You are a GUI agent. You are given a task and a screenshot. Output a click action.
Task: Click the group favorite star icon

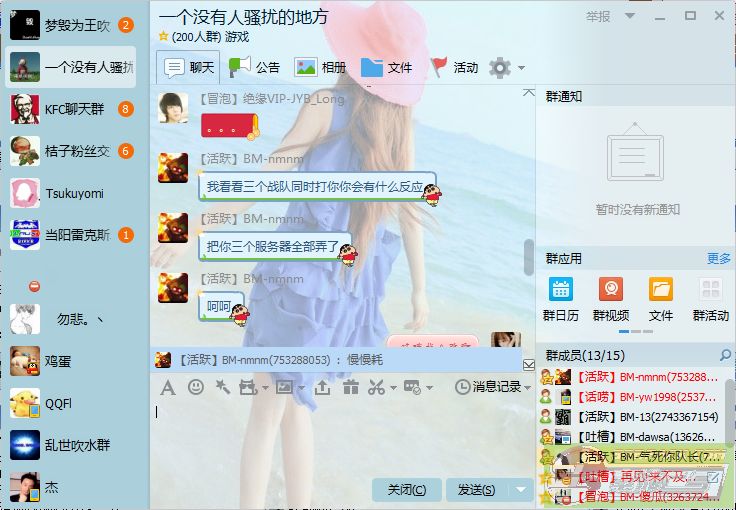pyautogui.click(x=163, y=36)
